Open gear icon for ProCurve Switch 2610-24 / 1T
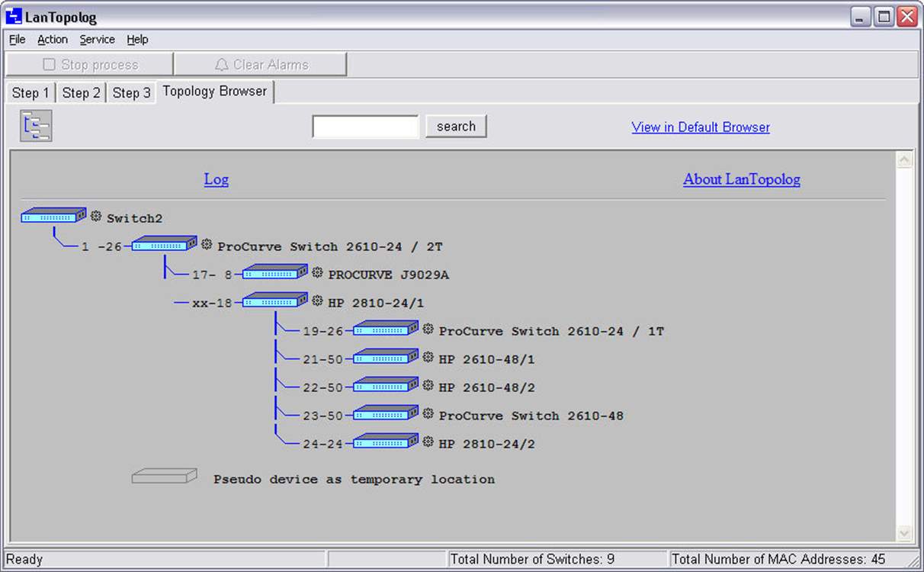The height and width of the screenshot is (572, 924). point(428,329)
